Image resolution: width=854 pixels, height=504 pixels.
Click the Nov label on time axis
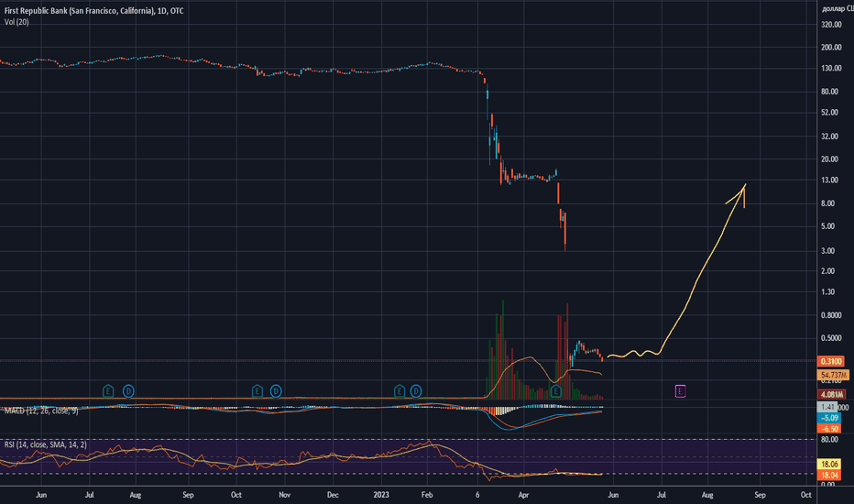pos(284,495)
